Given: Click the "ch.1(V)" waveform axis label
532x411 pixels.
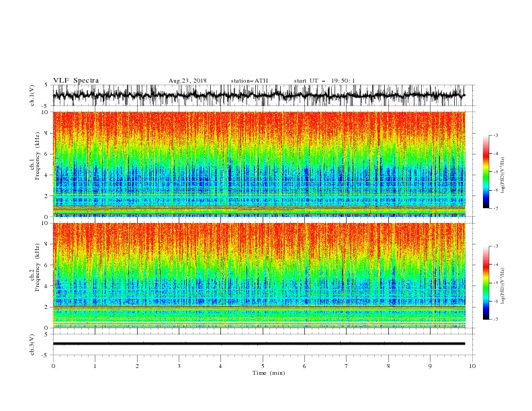Looking at the screenshot, I should pos(32,95).
